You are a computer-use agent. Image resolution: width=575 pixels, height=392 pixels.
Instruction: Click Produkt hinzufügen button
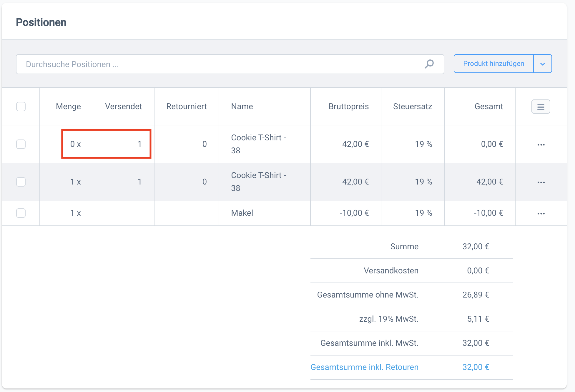(x=493, y=64)
